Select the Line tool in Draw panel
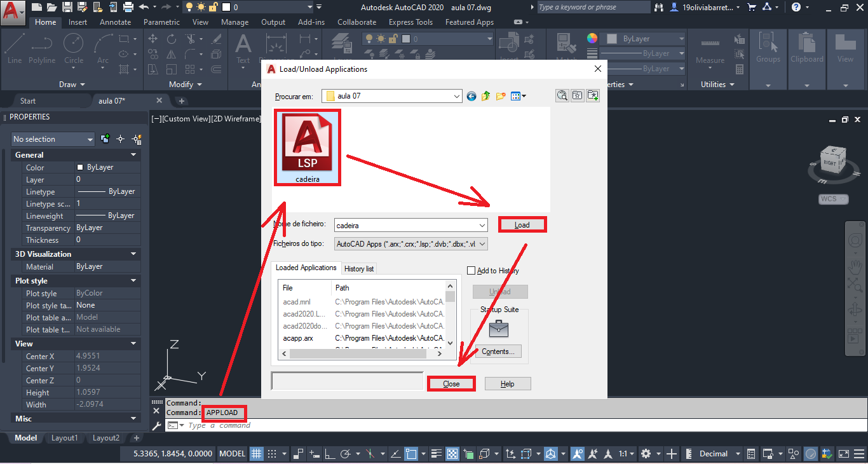868x464 pixels. click(x=15, y=48)
